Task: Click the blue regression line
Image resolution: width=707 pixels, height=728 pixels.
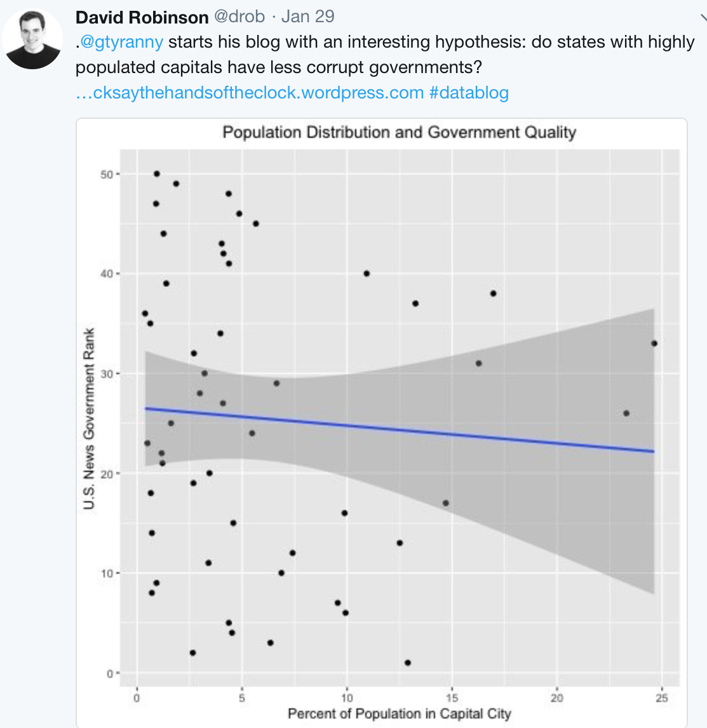Action: pos(399,429)
